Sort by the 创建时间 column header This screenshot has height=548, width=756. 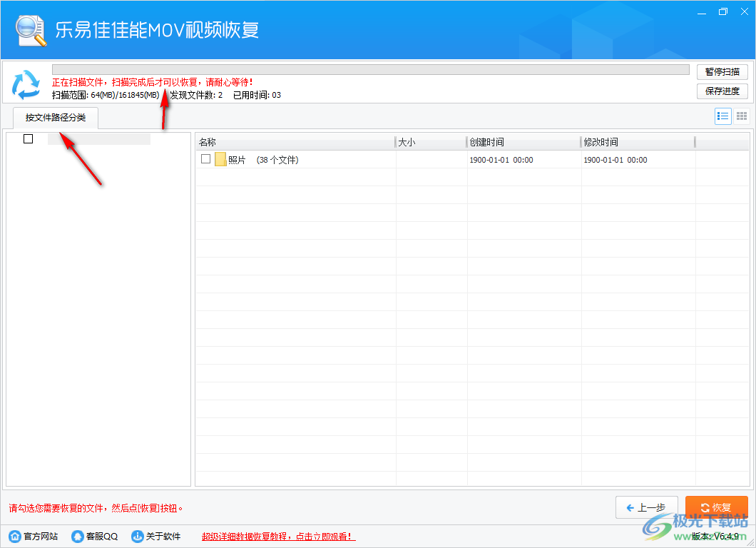click(x=523, y=142)
